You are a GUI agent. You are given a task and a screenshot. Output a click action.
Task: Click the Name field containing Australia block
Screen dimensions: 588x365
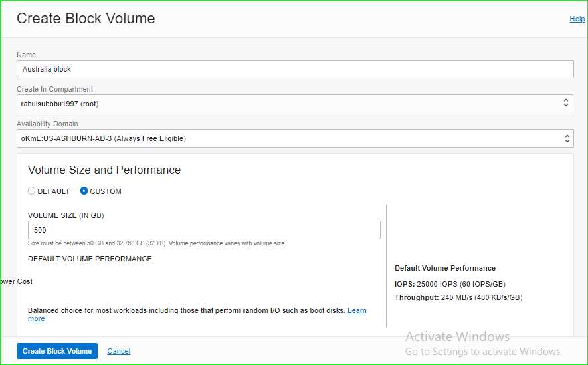294,69
